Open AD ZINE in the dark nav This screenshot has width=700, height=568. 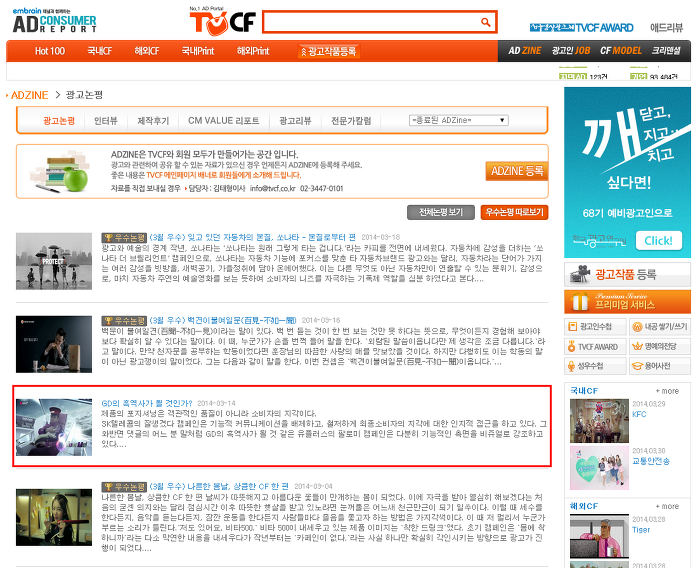click(x=525, y=51)
